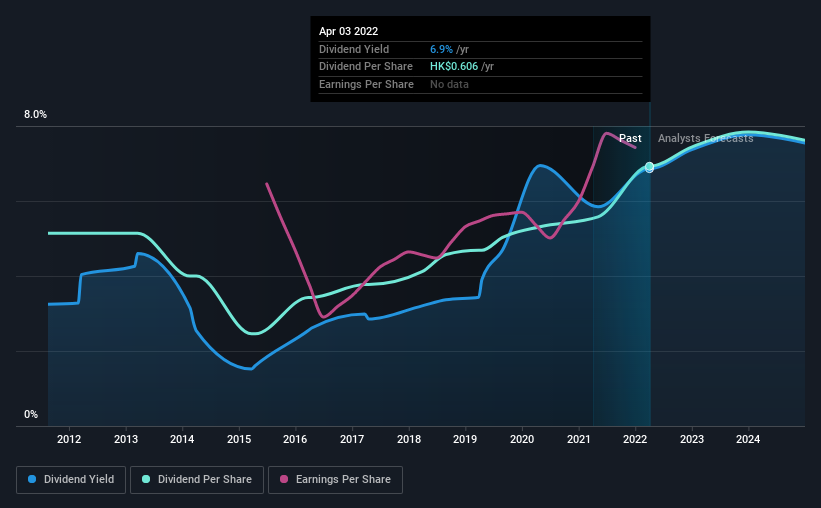This screenshot has width=821, height=508.
Task: Click the 2019 x-axis label
Action: click(x=465, y=439)
